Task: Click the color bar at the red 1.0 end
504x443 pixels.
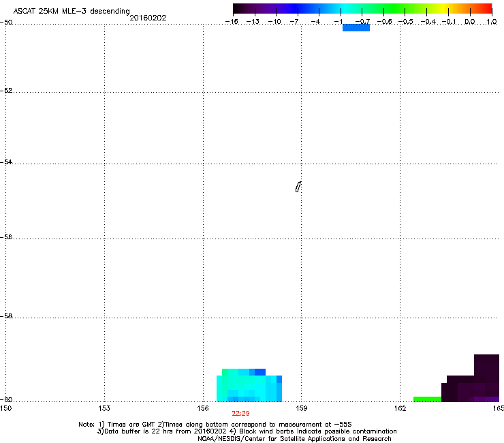Action: (x=488, y=8)
